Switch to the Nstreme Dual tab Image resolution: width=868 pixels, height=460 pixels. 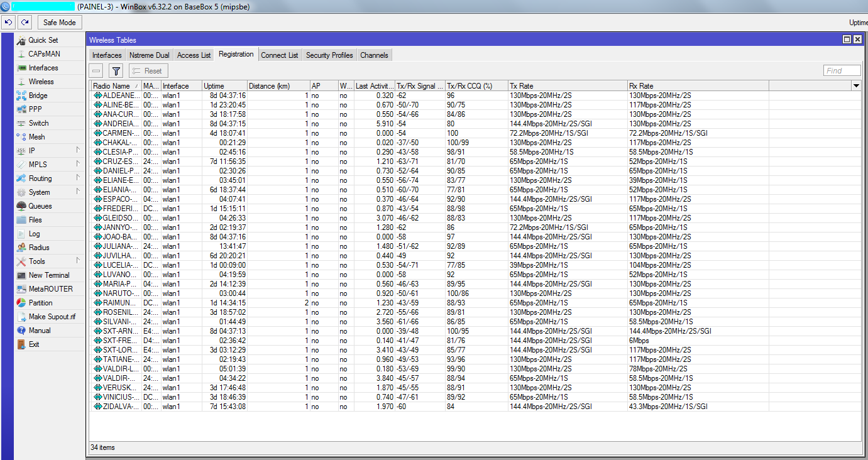[x=150, y=55]
